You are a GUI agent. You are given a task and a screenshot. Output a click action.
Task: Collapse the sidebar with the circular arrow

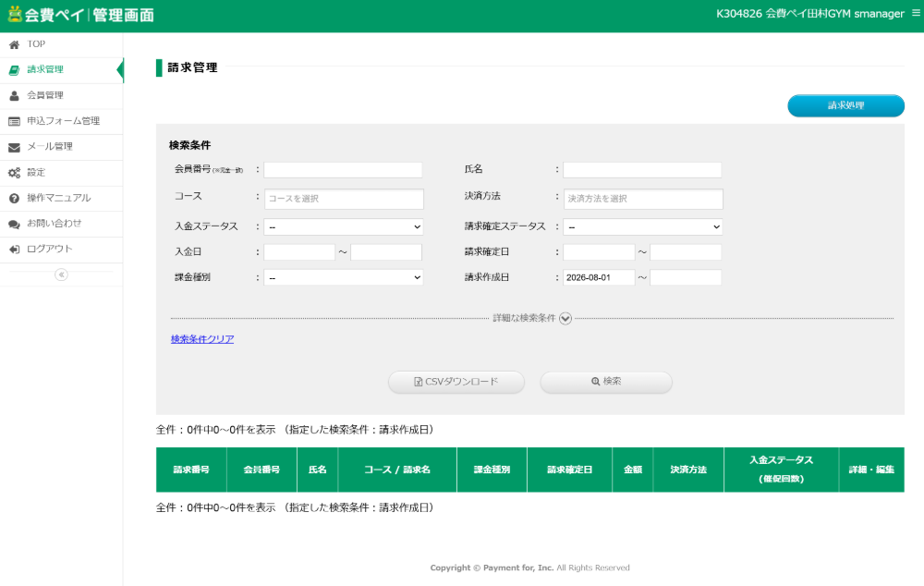(x=61, y=275)
